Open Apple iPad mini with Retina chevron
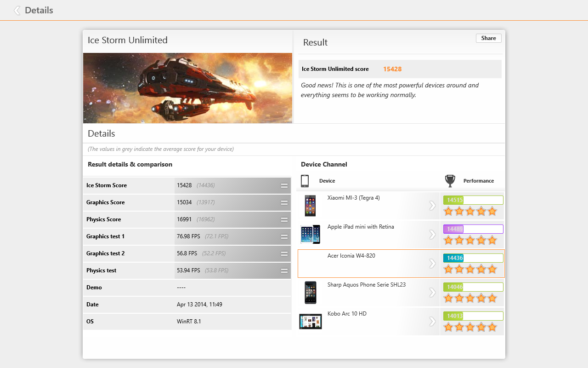This screenshot has height=368, width=588. pyautogui.click(x=432, y=235)
